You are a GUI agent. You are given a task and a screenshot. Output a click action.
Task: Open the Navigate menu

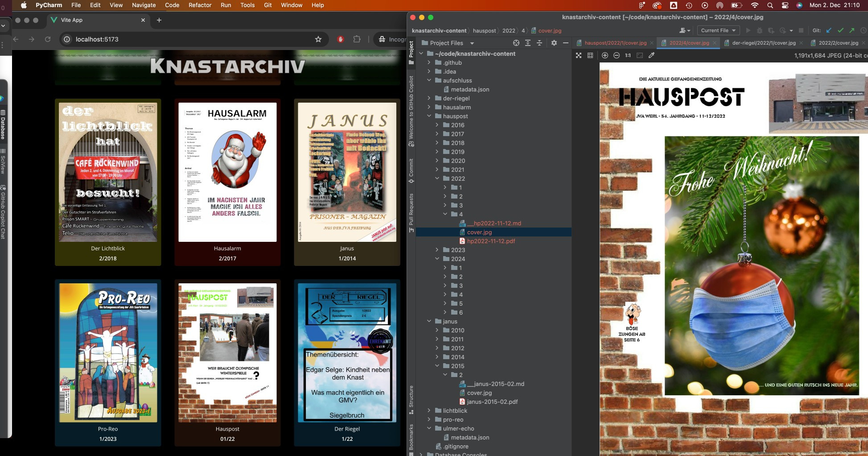click(x=144, y=5)
